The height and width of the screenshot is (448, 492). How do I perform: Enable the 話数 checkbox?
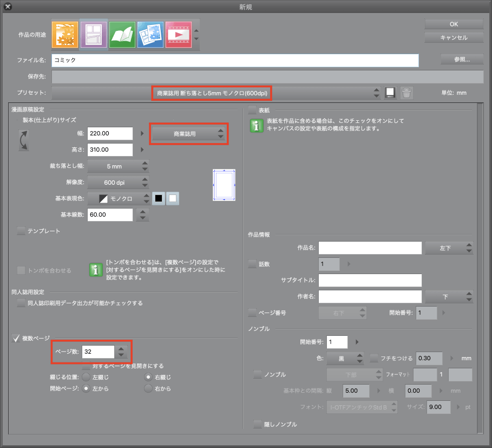[252, 264]
